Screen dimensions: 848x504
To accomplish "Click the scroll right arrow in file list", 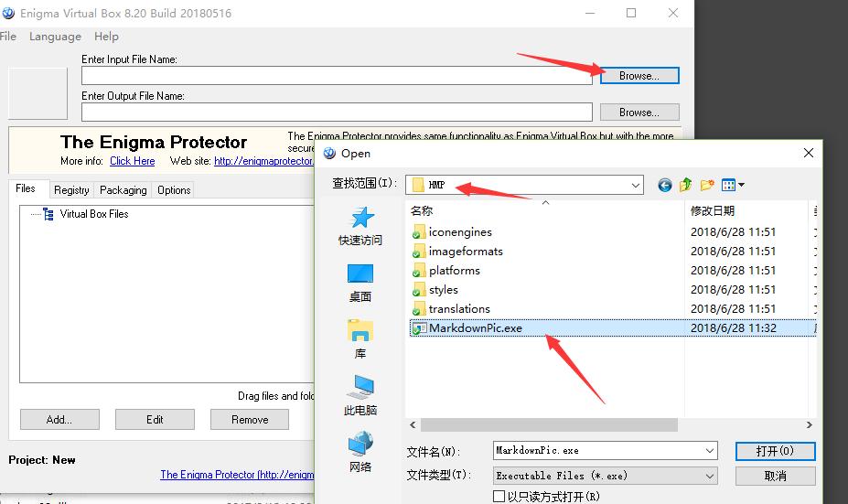I will click(809, 425).
